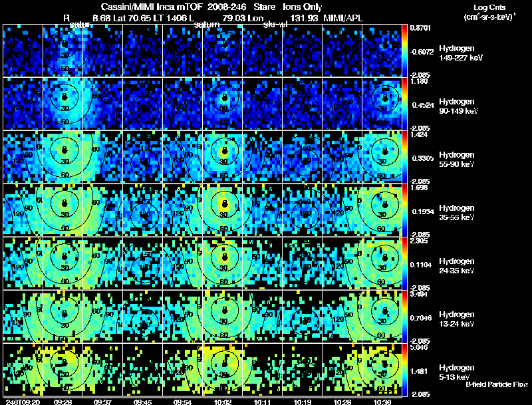
Task: Select the 'Hydrogen 5-13 keV' row label
Action: (456, 372)
